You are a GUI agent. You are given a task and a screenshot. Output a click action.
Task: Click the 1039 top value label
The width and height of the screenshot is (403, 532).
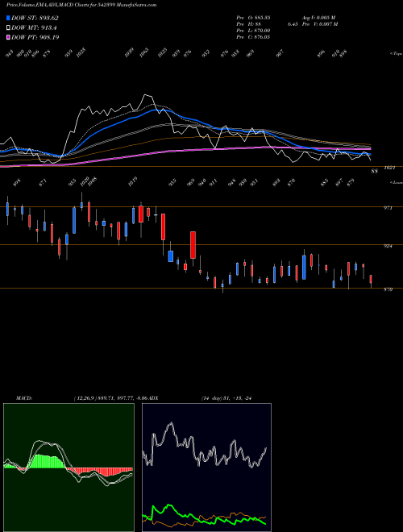point(129,52)
